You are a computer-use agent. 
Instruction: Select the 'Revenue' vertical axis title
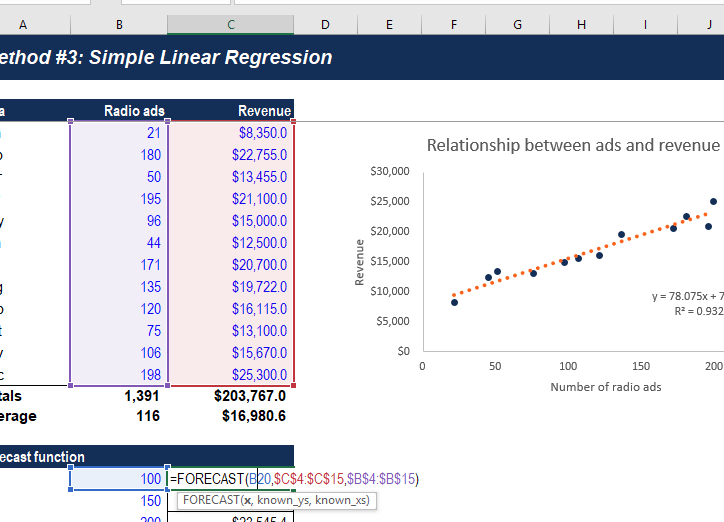point(359,262)
